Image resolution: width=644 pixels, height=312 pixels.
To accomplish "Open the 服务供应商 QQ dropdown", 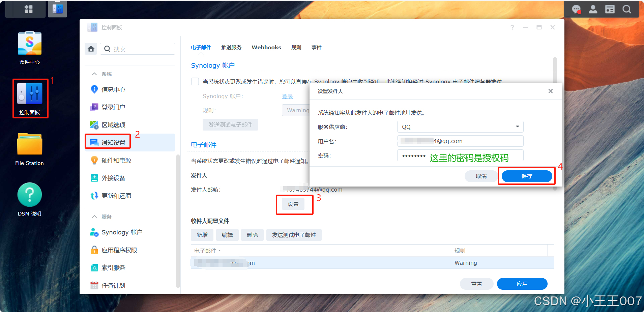I will [x=460, y=127].
